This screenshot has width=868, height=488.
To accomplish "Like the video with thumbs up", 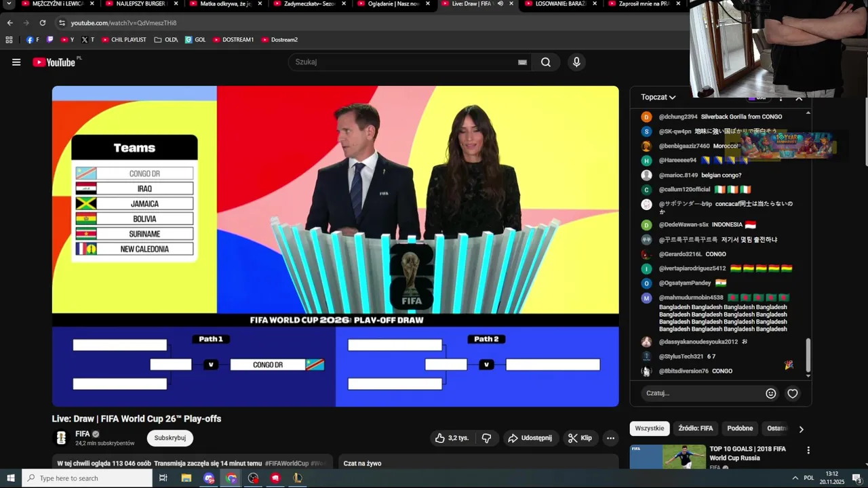I will click(x=452, y=438).
